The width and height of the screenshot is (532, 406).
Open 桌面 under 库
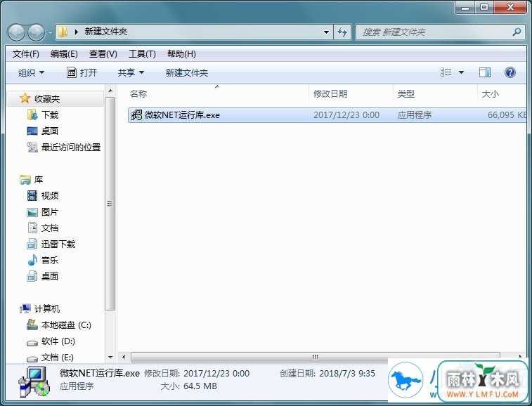click(x=50, y=277)
